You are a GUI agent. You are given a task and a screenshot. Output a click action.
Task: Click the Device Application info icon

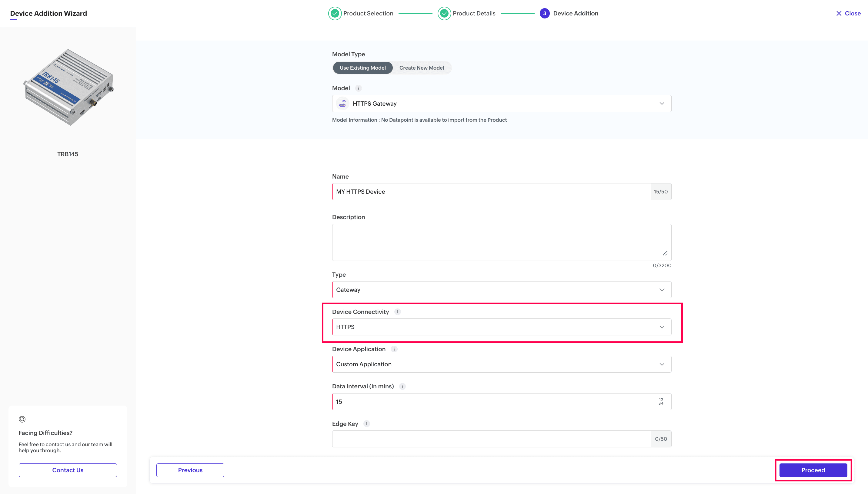(x=394, y=349)
